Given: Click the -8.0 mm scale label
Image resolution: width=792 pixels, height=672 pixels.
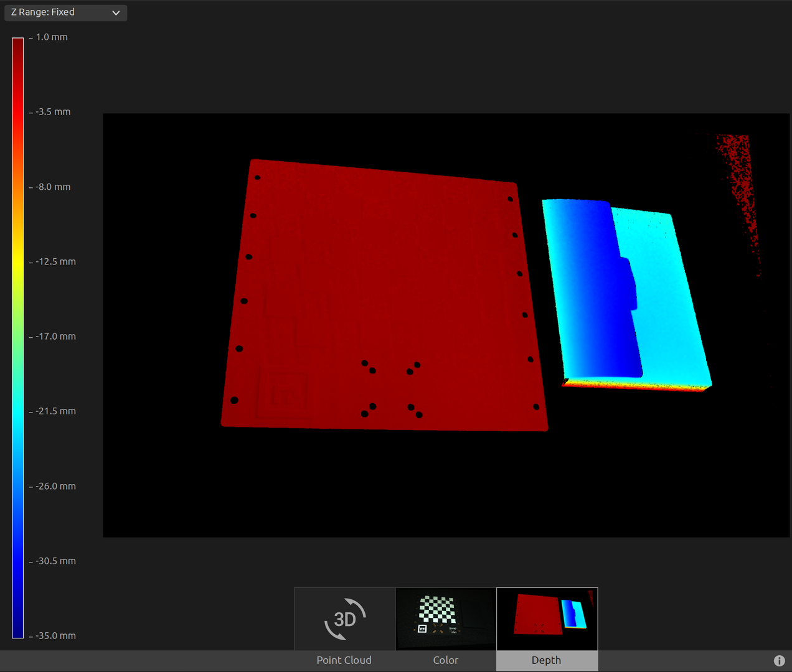Looking at the screenshot, I should pyautogui.click(x=53, y=187).
